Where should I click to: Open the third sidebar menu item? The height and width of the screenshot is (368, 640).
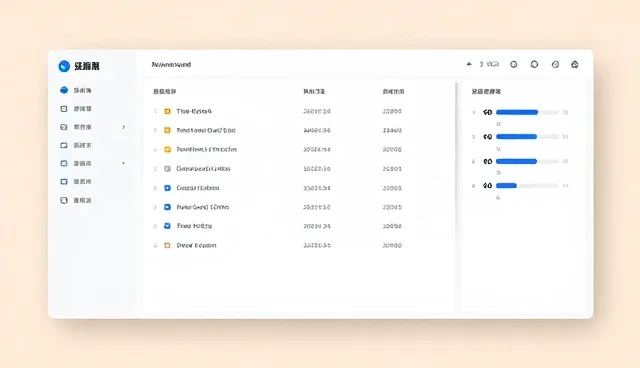(x=76, y=127)
